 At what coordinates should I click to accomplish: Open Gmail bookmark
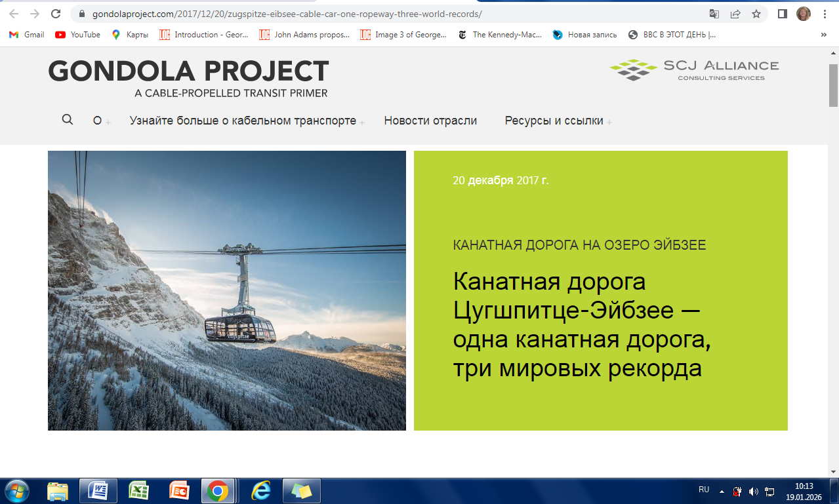point(26,35)
